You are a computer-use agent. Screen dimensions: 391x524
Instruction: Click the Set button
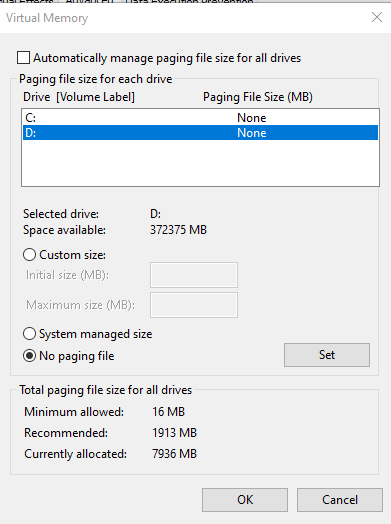327,355
